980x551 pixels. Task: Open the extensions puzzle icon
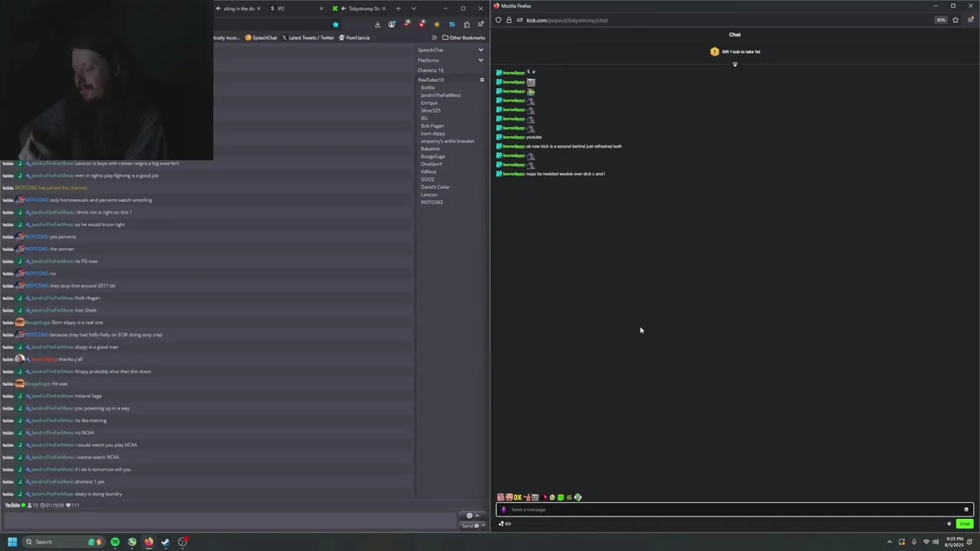(x=466, y=24)
